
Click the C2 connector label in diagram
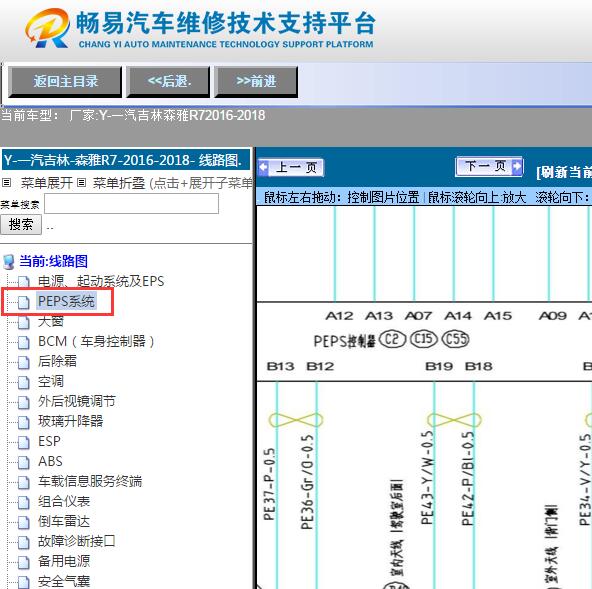coord(392,339)
